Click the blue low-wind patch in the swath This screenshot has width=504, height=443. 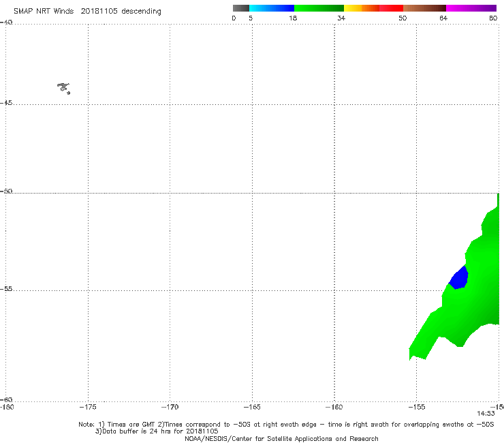pyautogui.click(x=458, y=278)
